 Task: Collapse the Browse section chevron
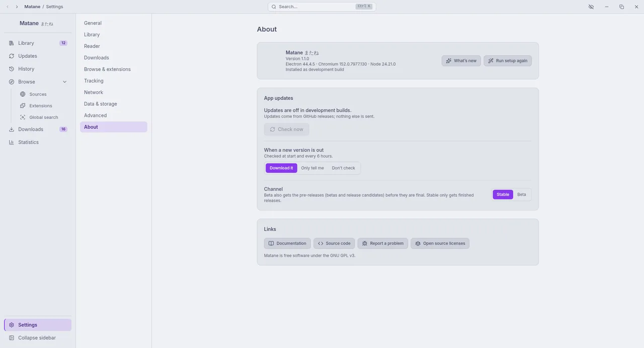pos(65,82)
